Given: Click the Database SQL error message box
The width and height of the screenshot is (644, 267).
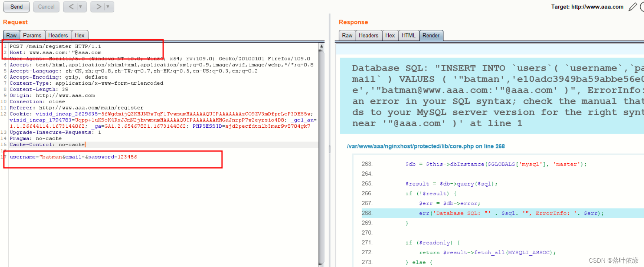Looking at the screenshot, I should tap(492, 96).
